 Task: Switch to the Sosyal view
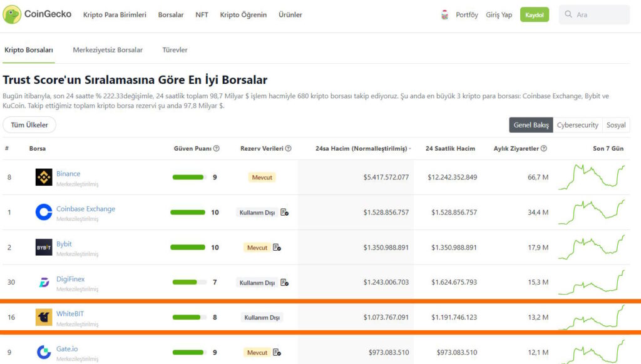click(616, 125)
